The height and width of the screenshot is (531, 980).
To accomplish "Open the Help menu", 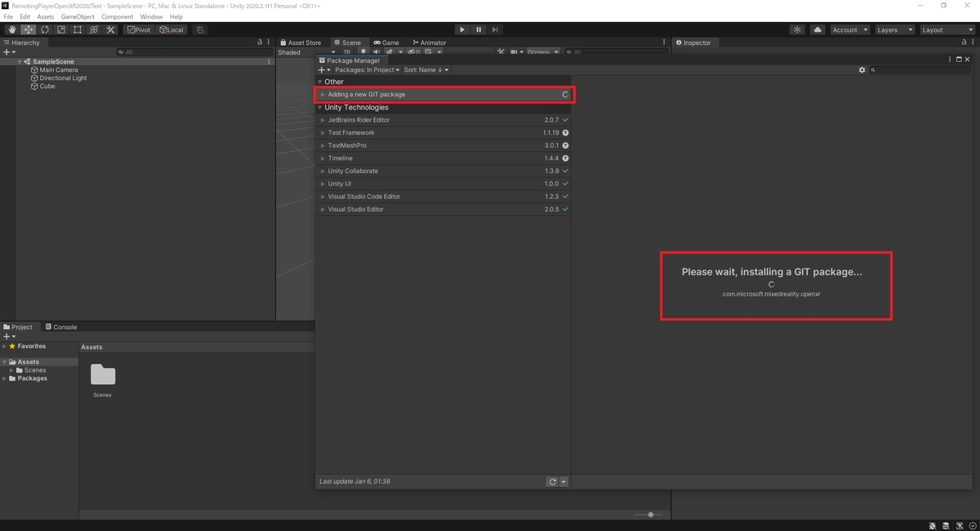I will point(176,16).
